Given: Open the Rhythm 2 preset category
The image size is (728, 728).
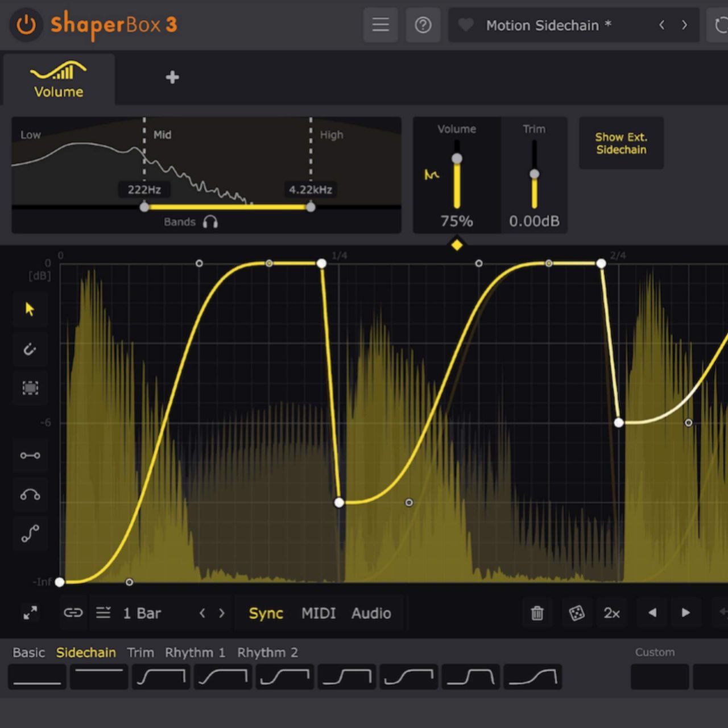Looking at the screenshot, I should tap(268, 652).
